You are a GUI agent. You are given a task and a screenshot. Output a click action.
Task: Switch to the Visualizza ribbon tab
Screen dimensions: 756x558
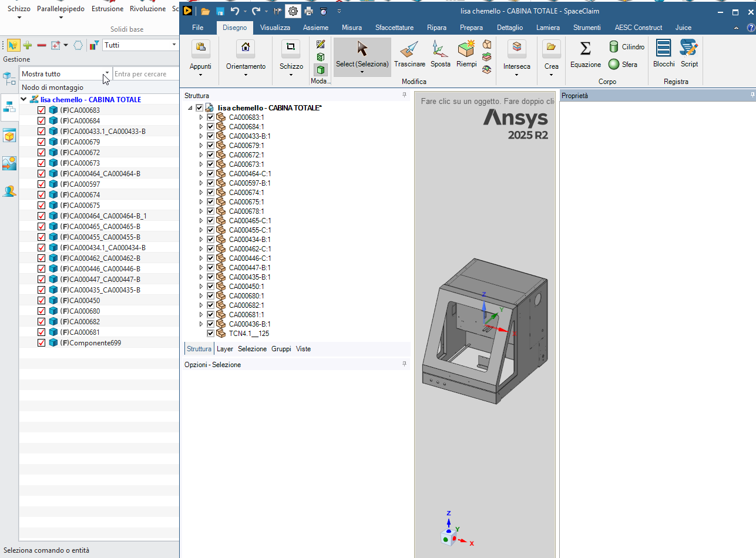tap(275, 28)
